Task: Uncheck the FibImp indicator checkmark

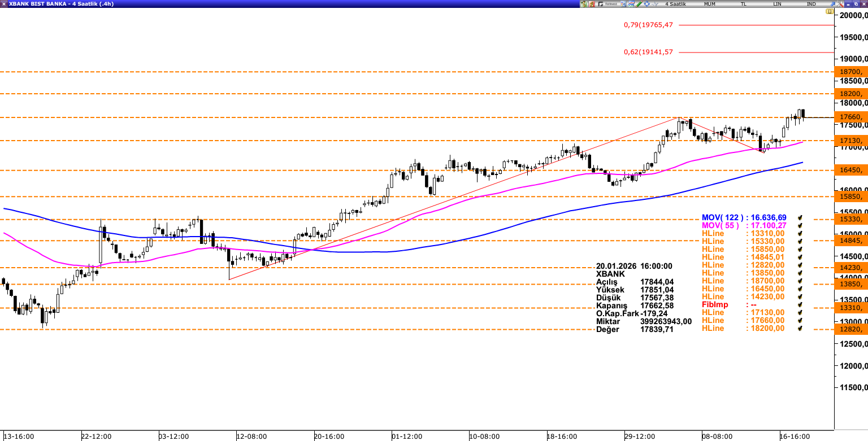Action: pyautogui.click(x=800, y=304)
